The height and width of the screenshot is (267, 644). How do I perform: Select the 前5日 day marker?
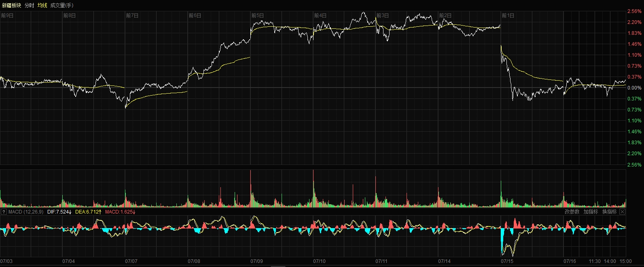tap(258, 15)
